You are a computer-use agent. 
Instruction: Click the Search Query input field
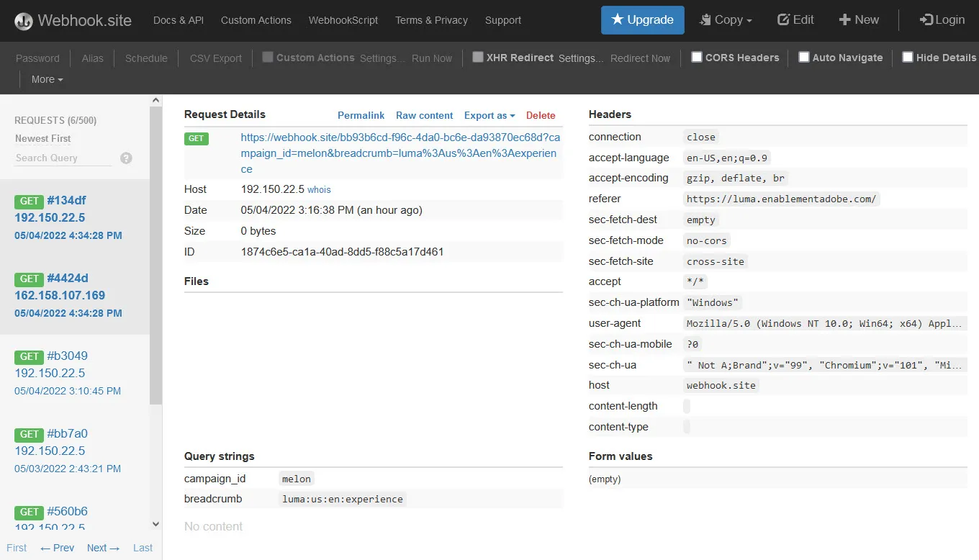(x=63, y=158)
